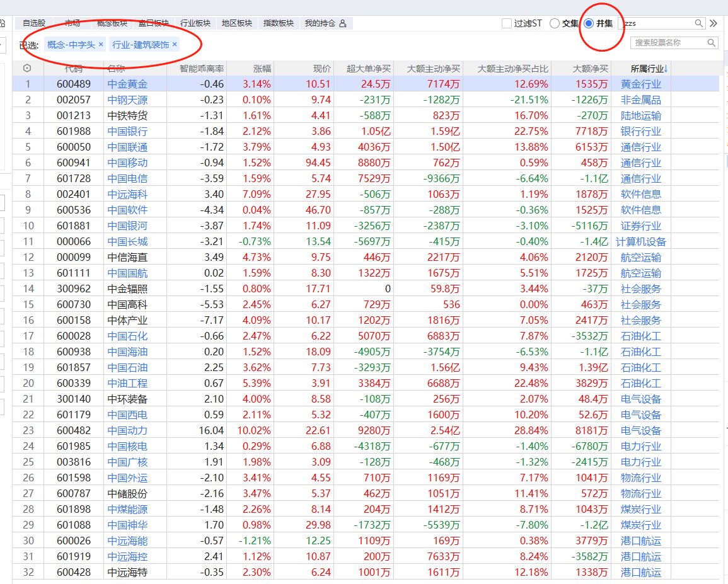Viewport: 728px width, 584px height.
Task: Switch to 地区板块 tab
Action: click(237, 23)
